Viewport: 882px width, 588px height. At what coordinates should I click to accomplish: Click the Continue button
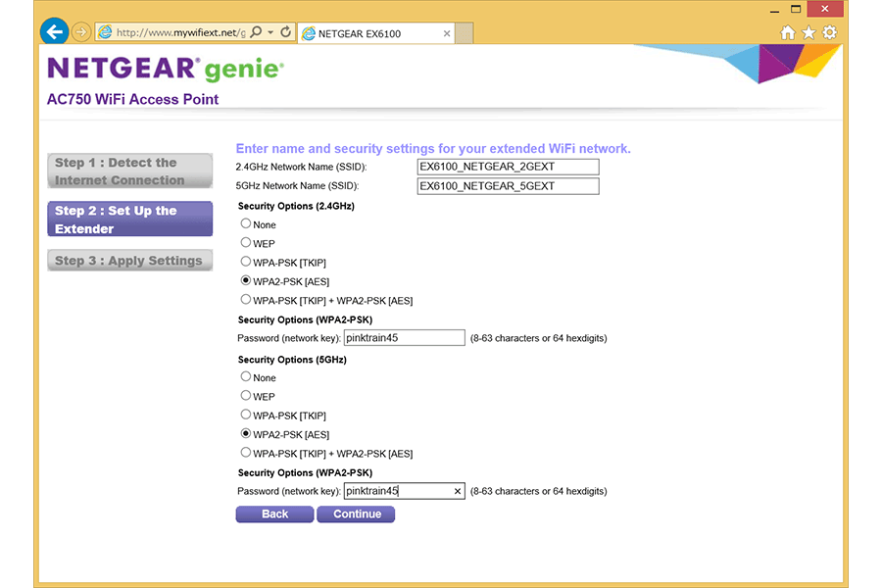pyautogui.click(x=356, y=514)
